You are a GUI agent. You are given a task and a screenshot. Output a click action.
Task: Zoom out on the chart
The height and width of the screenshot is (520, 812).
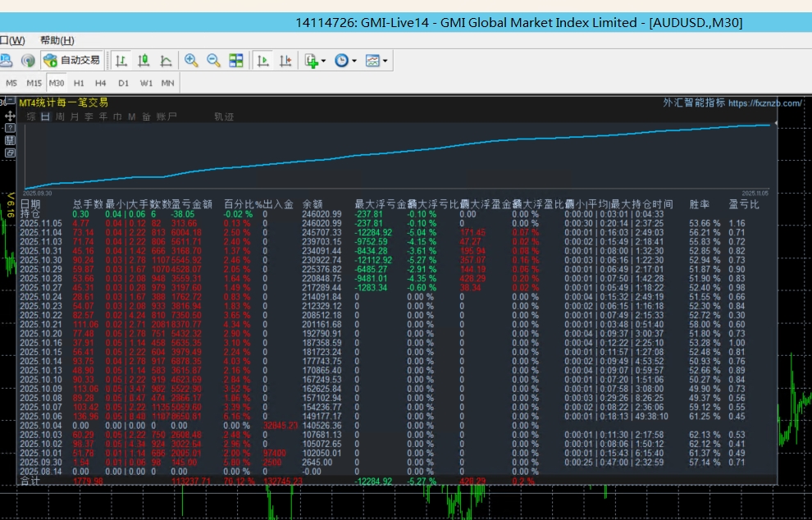coord(213,60)
